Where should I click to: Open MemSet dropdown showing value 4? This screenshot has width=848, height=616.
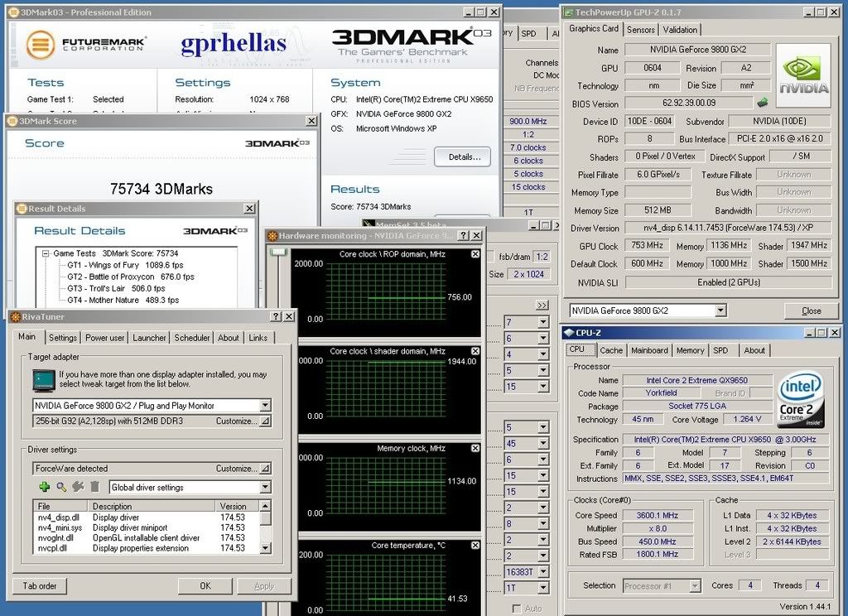pyautogui.click(x=543, y=354)
